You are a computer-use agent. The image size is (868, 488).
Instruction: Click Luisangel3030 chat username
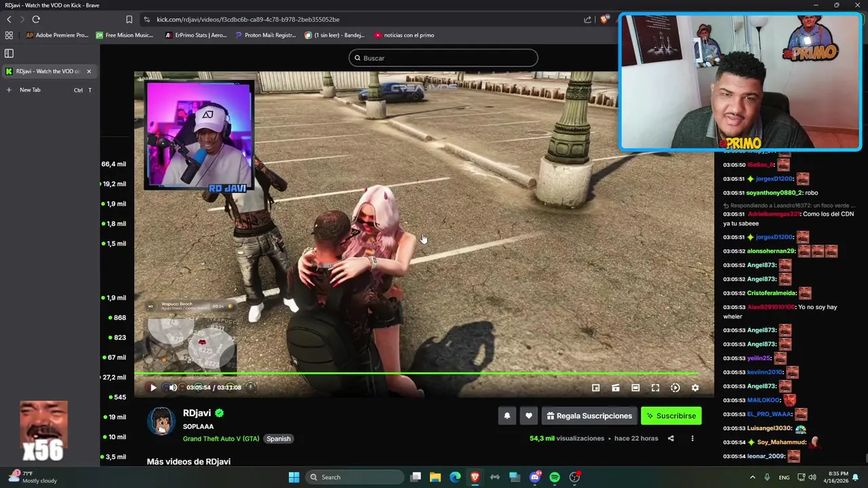coord(769,428)
